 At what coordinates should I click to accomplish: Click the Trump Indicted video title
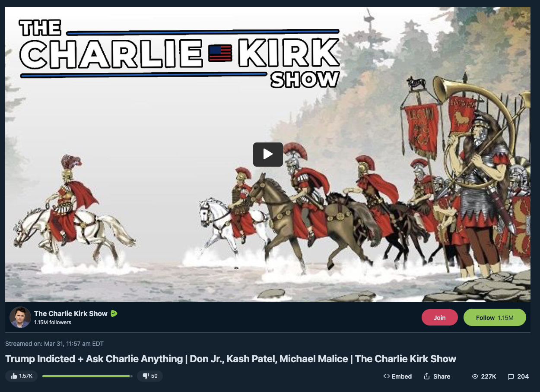[x=231, y=359]
